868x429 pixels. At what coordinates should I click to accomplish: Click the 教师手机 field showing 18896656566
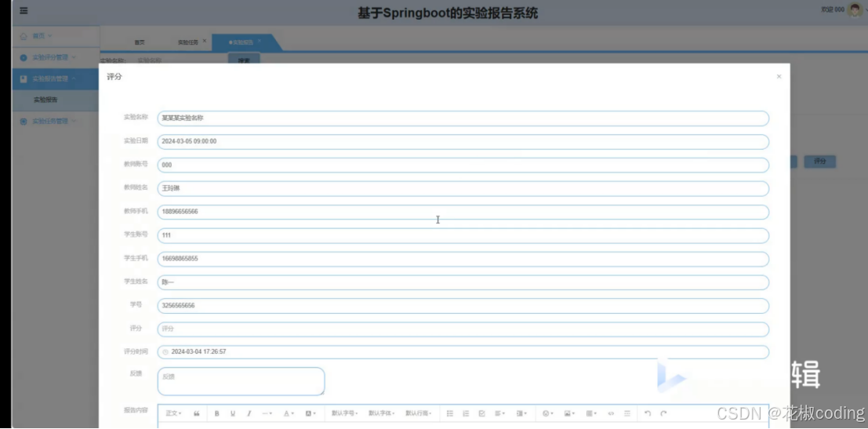tap(463, 212)
